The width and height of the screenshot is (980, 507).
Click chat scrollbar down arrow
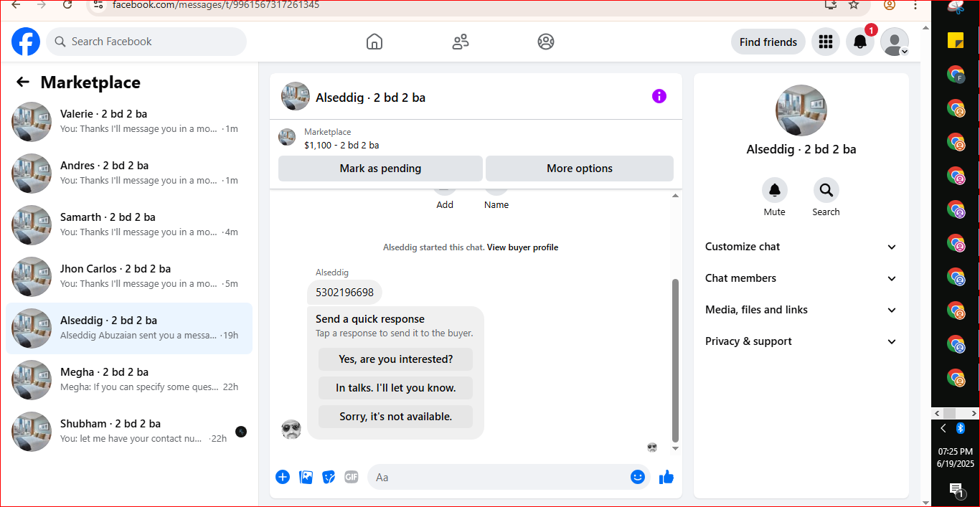(675, 449)
